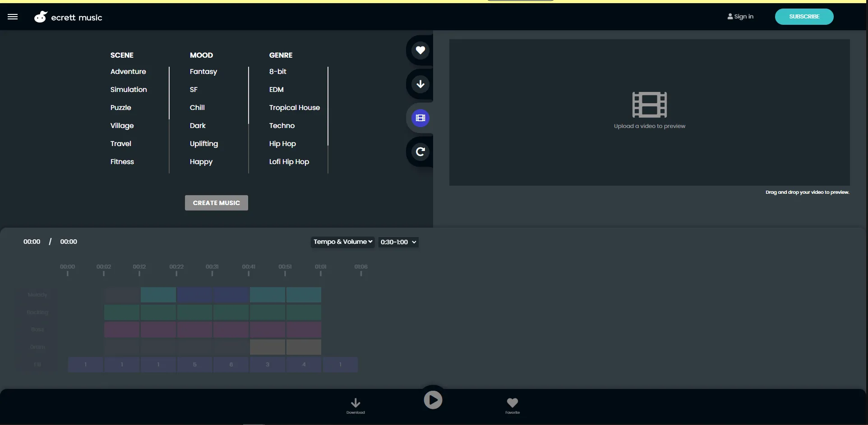Screen dimensions: 868x425
Task: Choose the Chill mood
Action: pos(197,108)
